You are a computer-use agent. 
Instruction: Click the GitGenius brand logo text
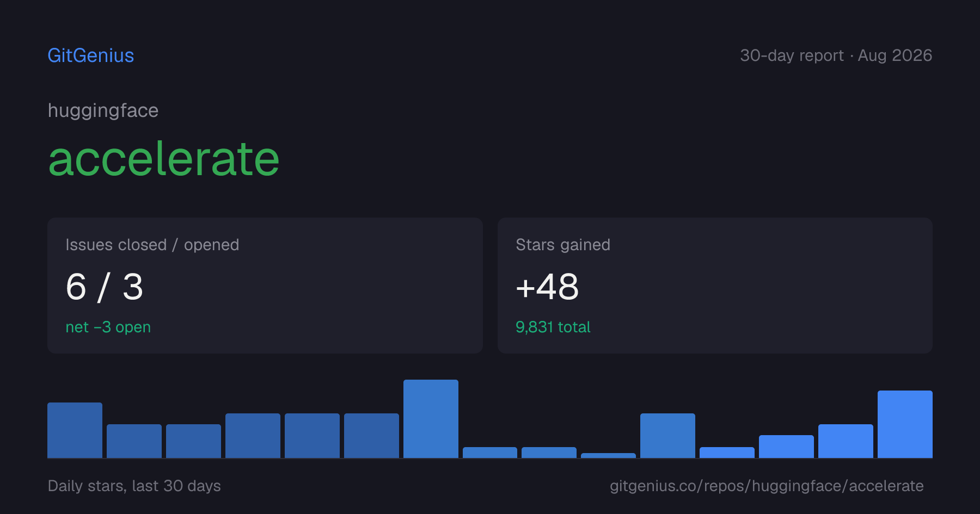pyautogui.click(x=91, y=55)
